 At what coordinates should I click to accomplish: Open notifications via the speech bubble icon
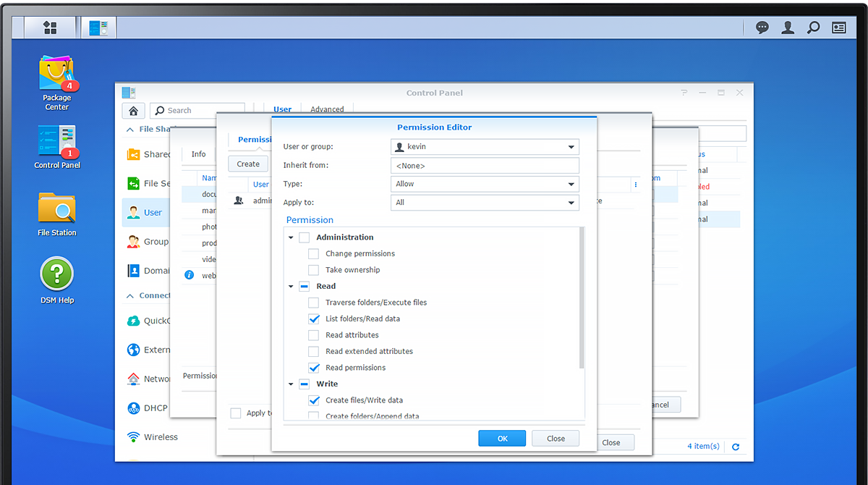[x=762, y=27]
